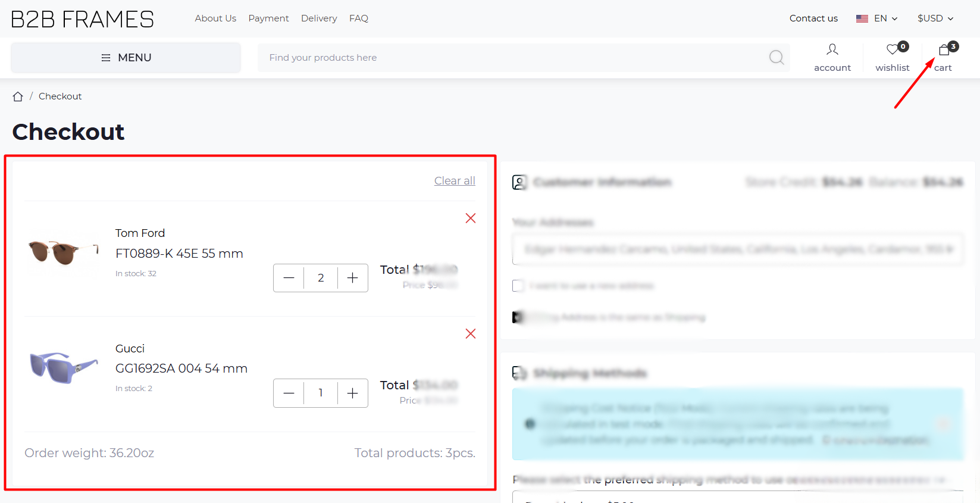Screen dimensions: 980x503
Task: Click 'Total products: 3pcs.' text
Action: click(415, 453)
